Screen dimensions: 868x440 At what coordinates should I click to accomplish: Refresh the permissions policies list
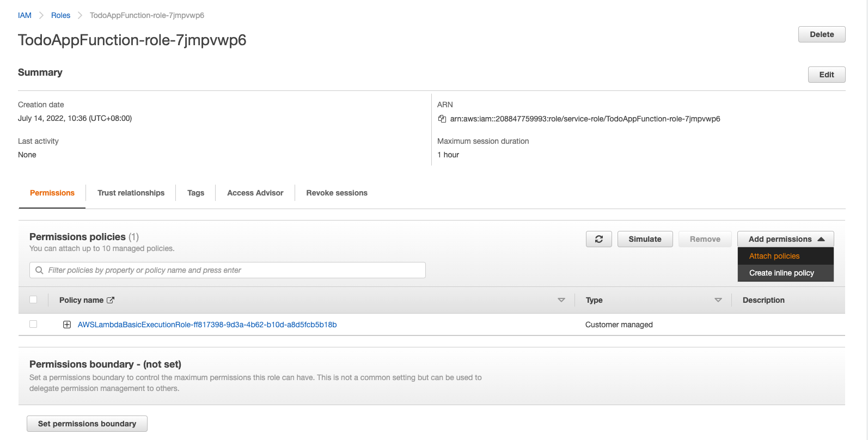tap(599, 239)
